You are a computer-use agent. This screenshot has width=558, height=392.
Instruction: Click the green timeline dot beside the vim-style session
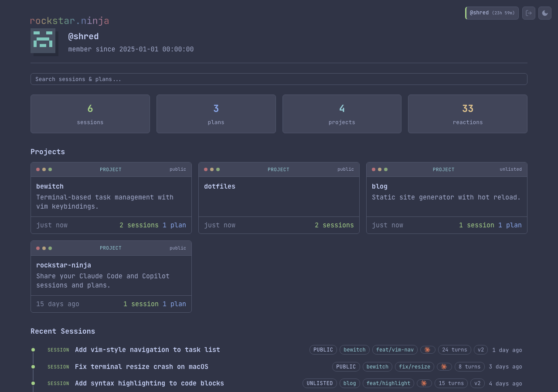coord(33,350)
